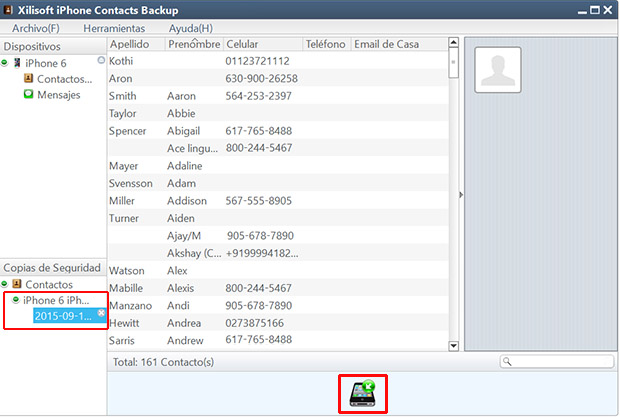620x417 pixels.
Task: Select Contactos under Copias de Seguridad
Action: [49, 285]
